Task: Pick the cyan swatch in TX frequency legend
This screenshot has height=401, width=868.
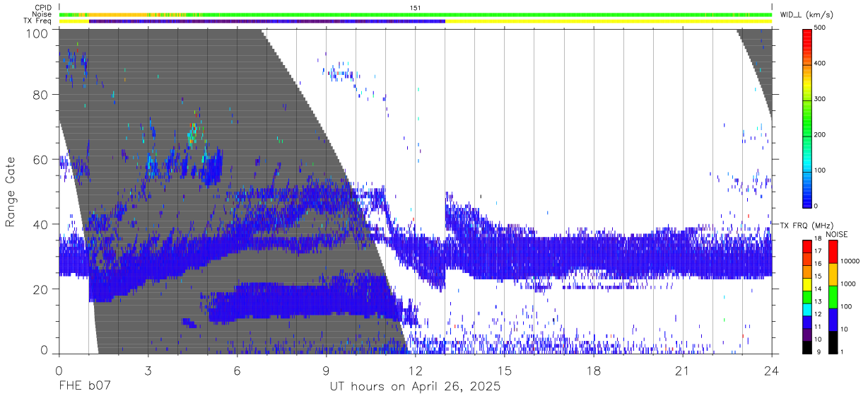Action: pos(807,309)
